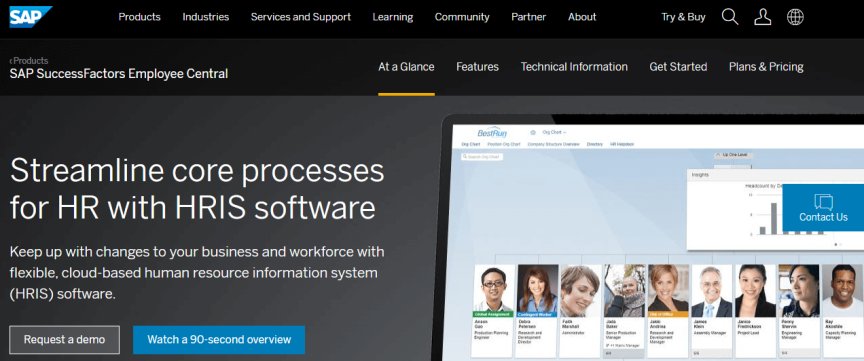Click the gear icon beside Org Chart

click(533, 132)
